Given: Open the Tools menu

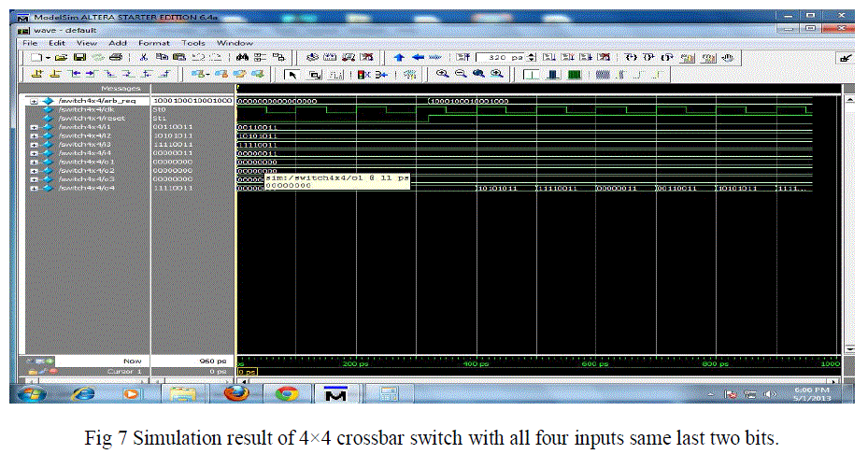Looking at the screenshot, I should [x=193, y=43].
